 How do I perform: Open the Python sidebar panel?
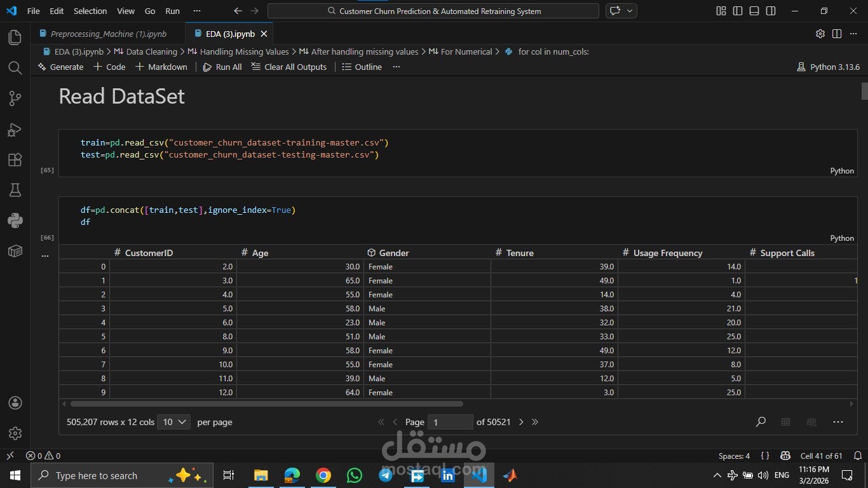15,220
